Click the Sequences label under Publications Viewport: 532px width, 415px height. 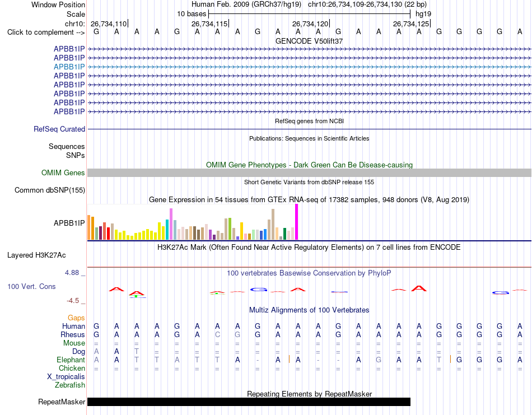tap(67, 146)
